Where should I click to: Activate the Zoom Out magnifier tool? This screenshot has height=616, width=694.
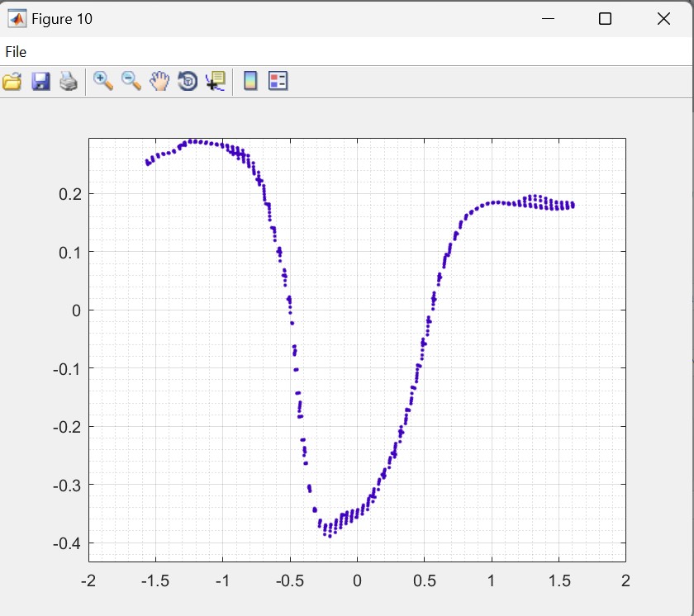click(x=131, y=81)
